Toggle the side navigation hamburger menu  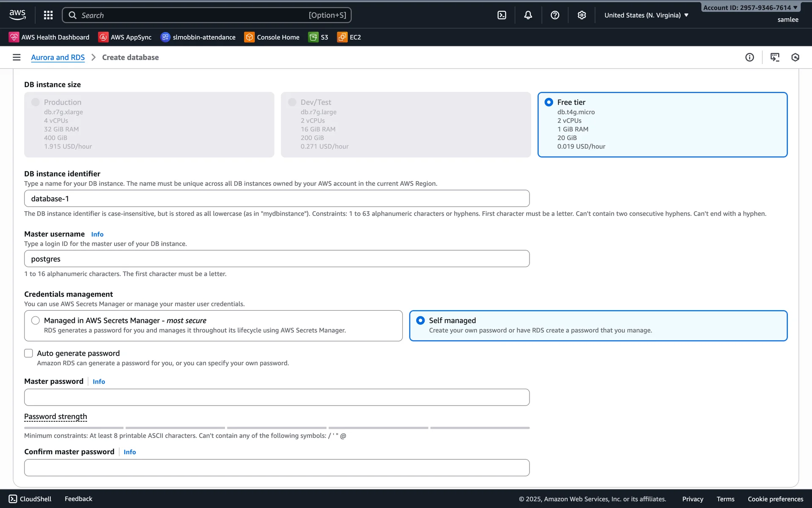16,57
